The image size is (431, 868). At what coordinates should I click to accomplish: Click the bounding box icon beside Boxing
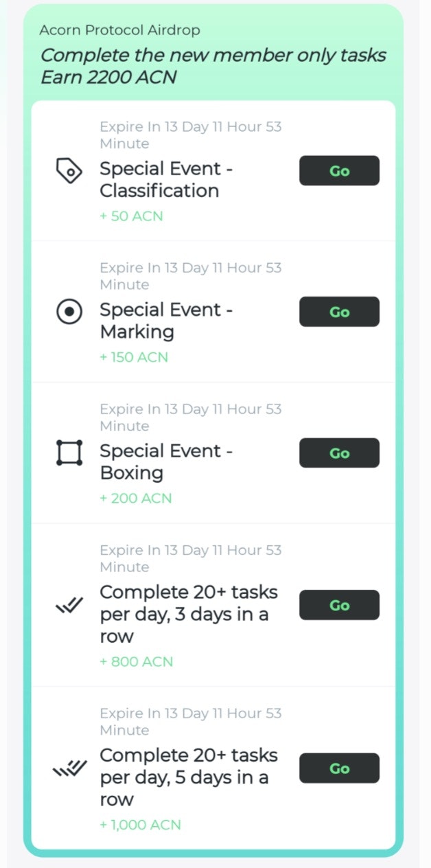pyautogui.click(x=69, y=453)
